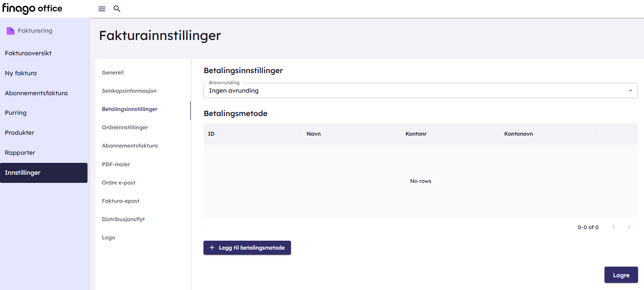The height and width of the screenshot is (290, 644).
Task: Sort table by the Navn column header
Action: pyautogui.click(x=314, y=134)
